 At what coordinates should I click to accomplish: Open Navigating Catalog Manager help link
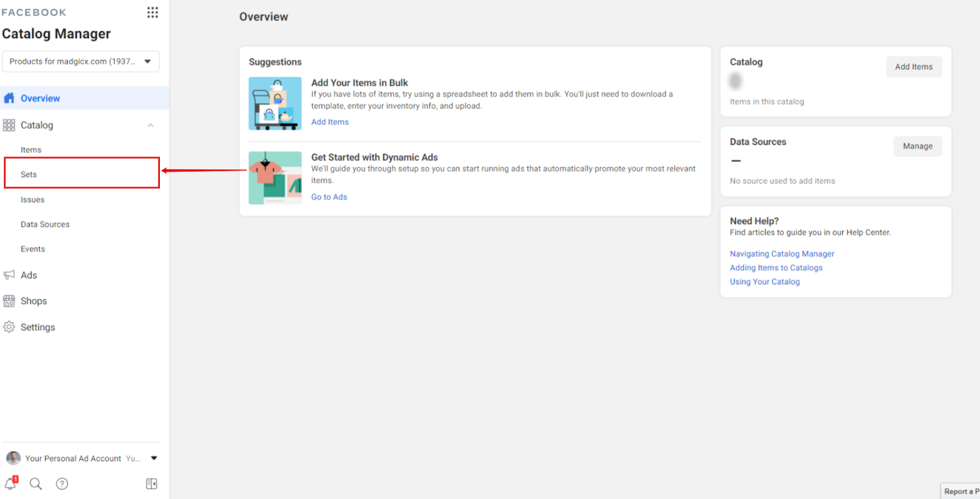782,254
